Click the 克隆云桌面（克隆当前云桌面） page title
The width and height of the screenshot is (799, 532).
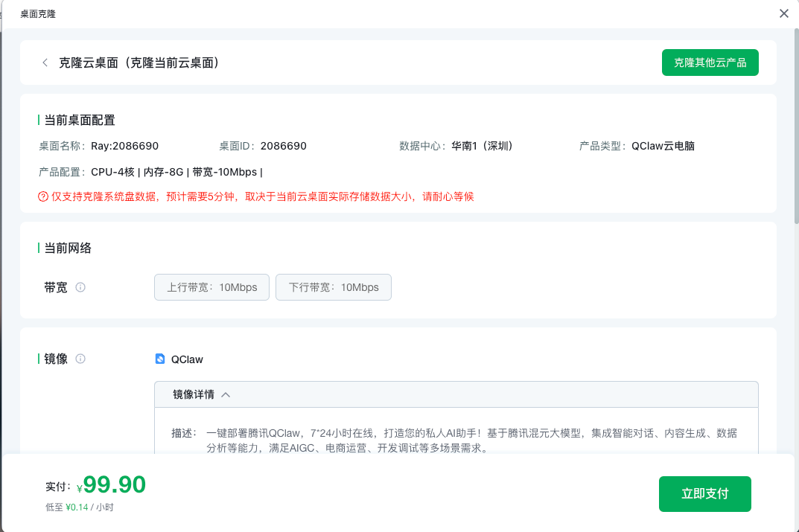pyautogui.click(x=139, y=63)
